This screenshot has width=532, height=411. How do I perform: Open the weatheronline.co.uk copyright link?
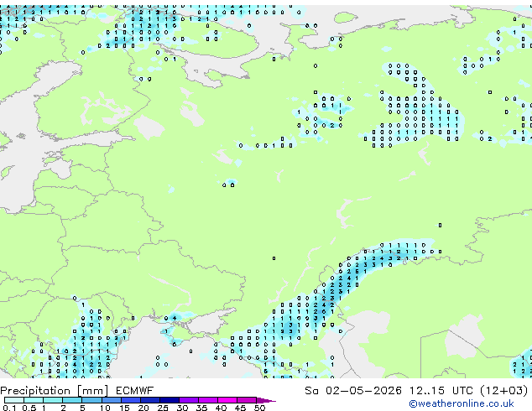[462, 403]
